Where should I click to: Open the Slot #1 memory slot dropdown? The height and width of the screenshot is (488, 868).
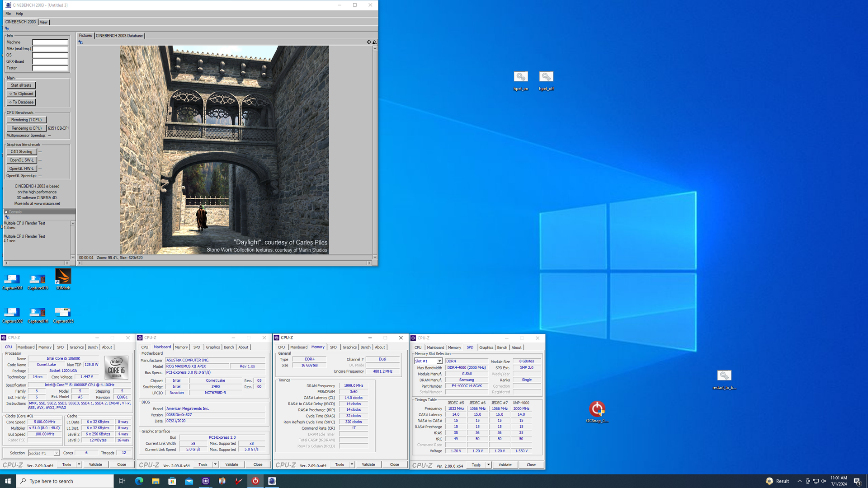click(428, 361)
